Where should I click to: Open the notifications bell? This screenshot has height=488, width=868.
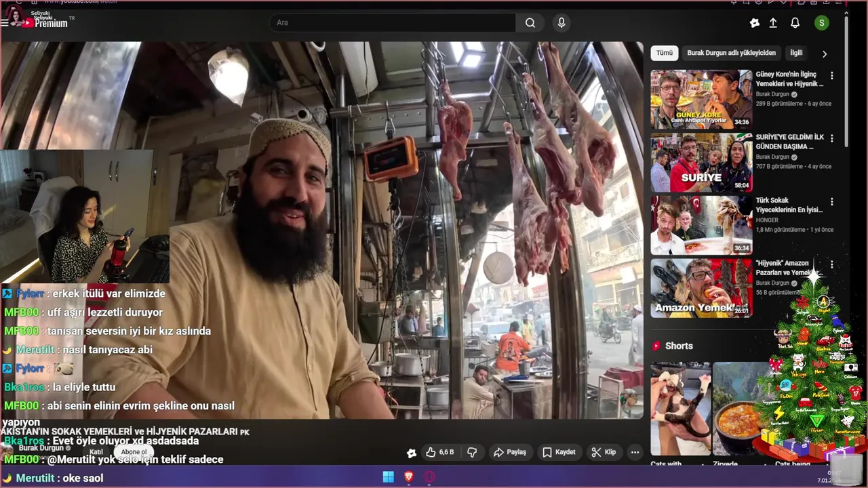[x=795, y=23]
